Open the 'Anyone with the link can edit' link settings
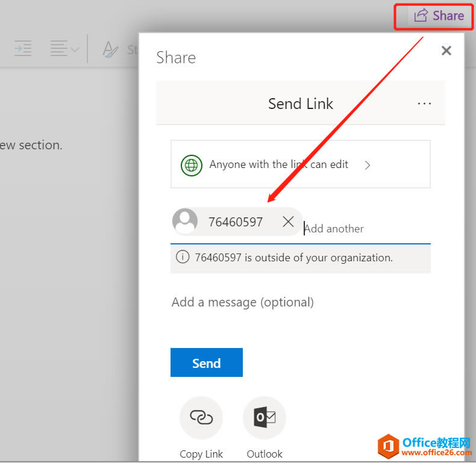This screenshot has height=463, width=476. coord(300,164)
